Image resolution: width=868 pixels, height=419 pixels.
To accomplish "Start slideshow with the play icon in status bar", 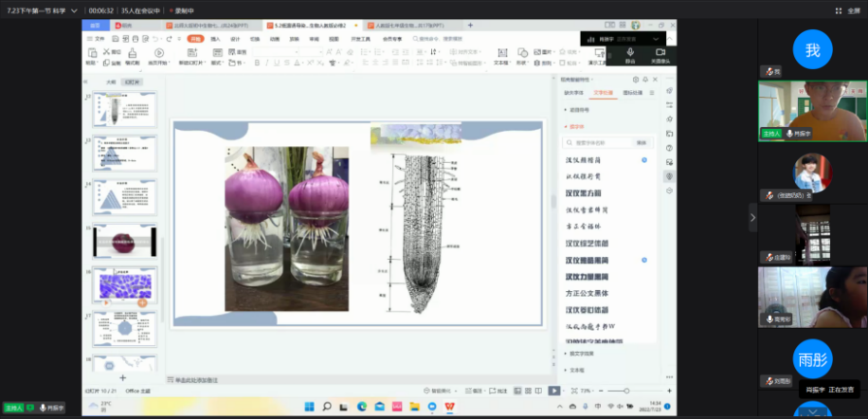I will pyautogui.click(x=553, y=391).
